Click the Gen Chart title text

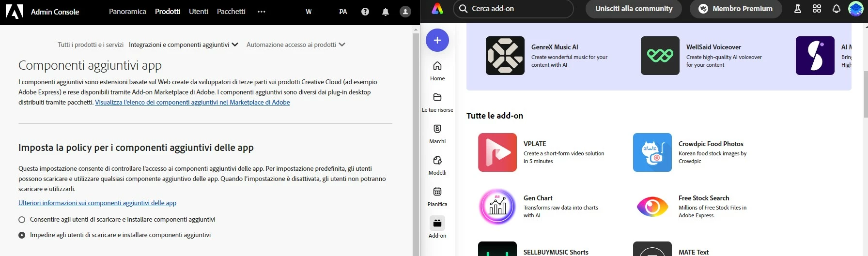pos(538,198)
